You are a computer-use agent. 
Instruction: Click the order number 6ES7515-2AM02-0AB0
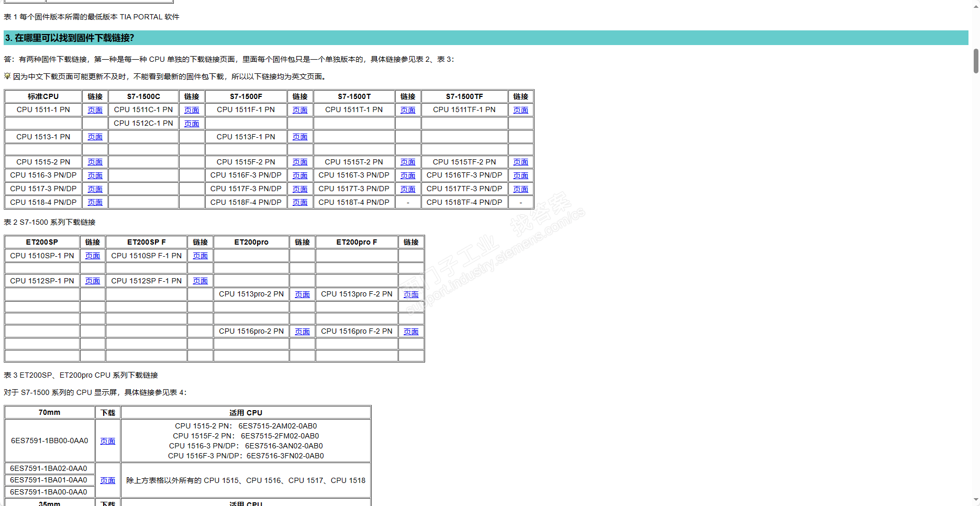click(277, 426)
